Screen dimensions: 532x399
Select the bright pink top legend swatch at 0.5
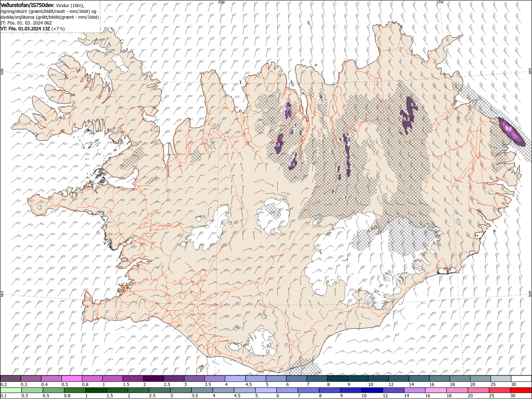click(71, 379)
